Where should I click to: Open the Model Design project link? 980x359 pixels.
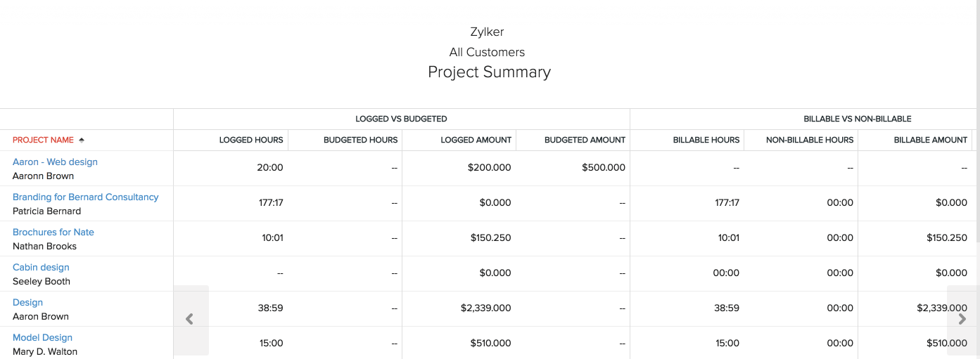tap(42, 337)
